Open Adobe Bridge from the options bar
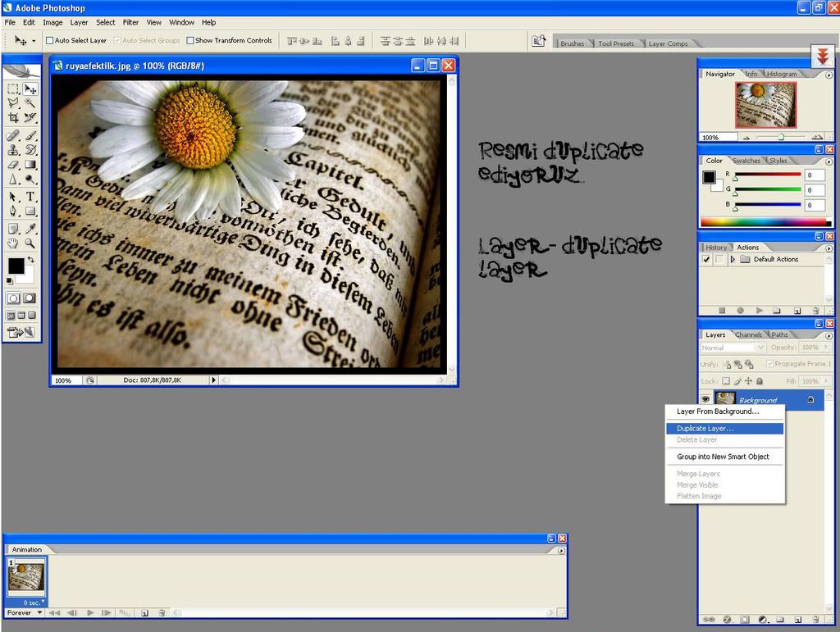Screen dimensions: 840x632 [538, 41]
